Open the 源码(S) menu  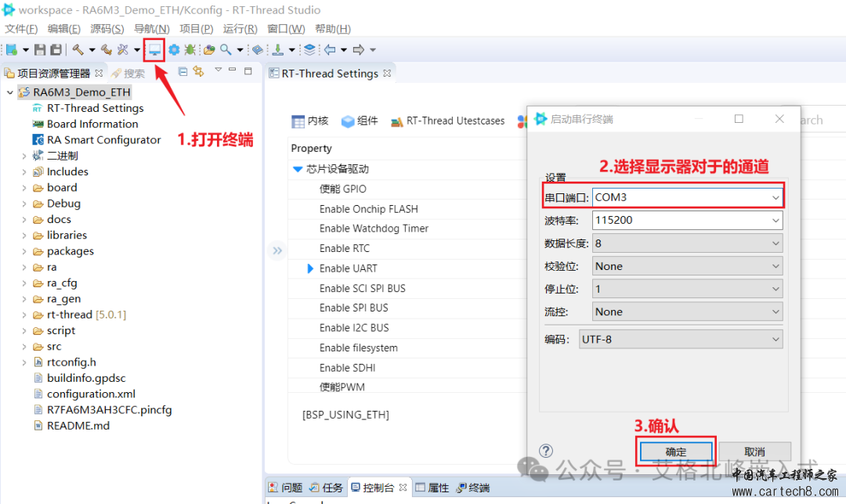tap(107, 29)
